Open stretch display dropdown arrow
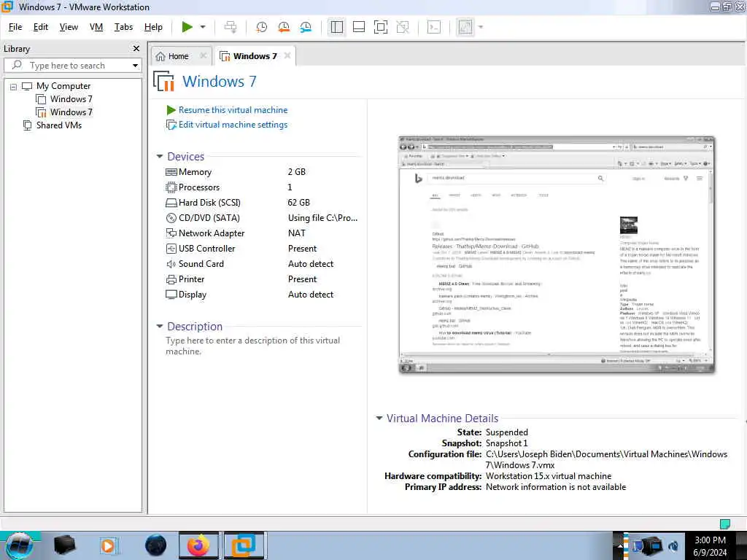Screen dimensions: 747x560 point(481,27)
